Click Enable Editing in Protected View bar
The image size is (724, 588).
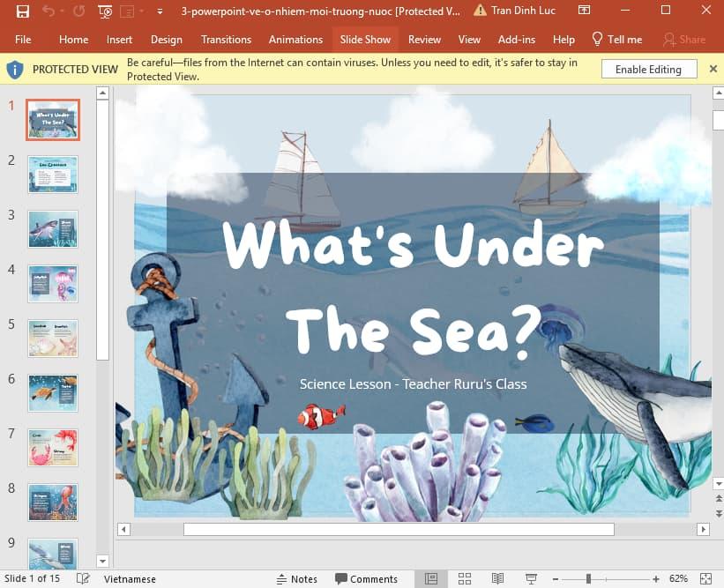[x=649, y=69]
